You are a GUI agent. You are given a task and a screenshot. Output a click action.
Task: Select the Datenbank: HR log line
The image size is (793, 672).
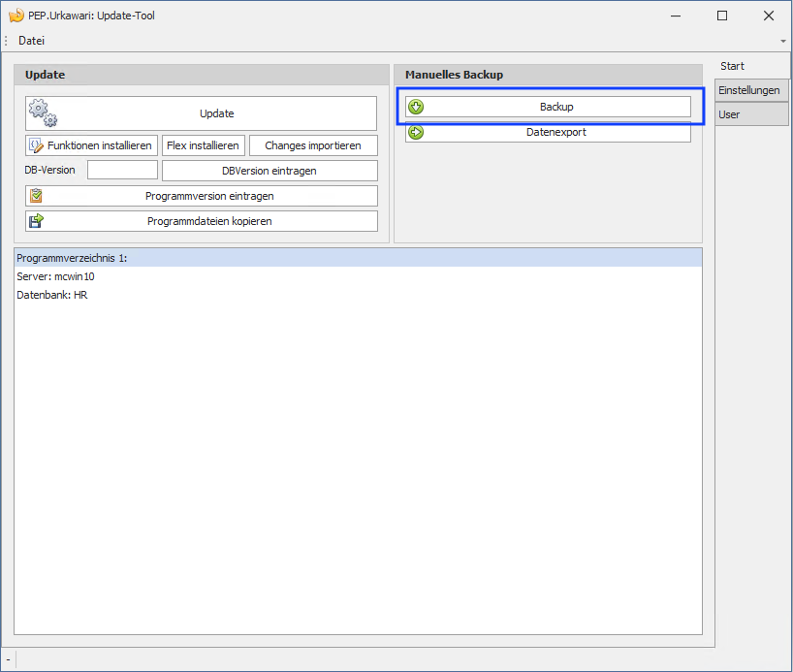(x=52, y=295)
